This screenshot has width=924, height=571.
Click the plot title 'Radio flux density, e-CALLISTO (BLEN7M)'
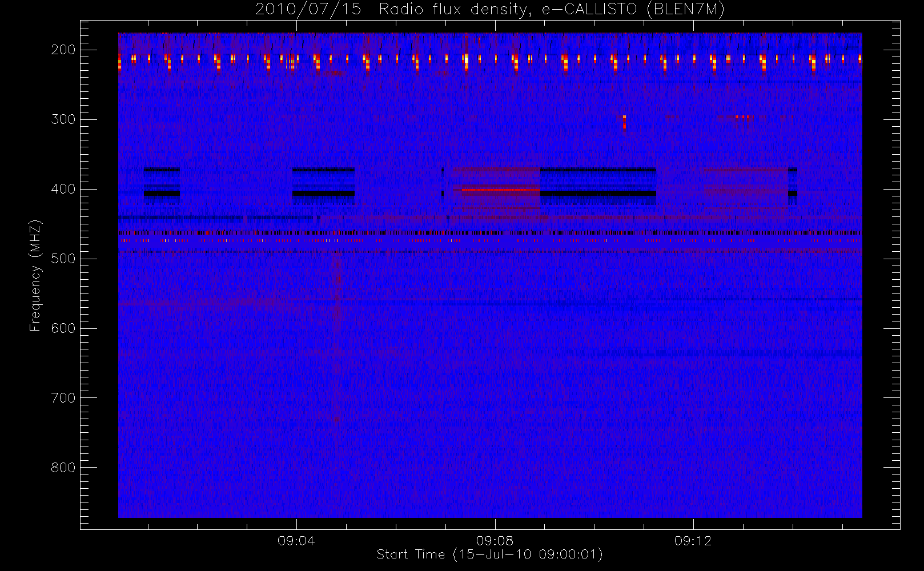(x=552, y=10)
